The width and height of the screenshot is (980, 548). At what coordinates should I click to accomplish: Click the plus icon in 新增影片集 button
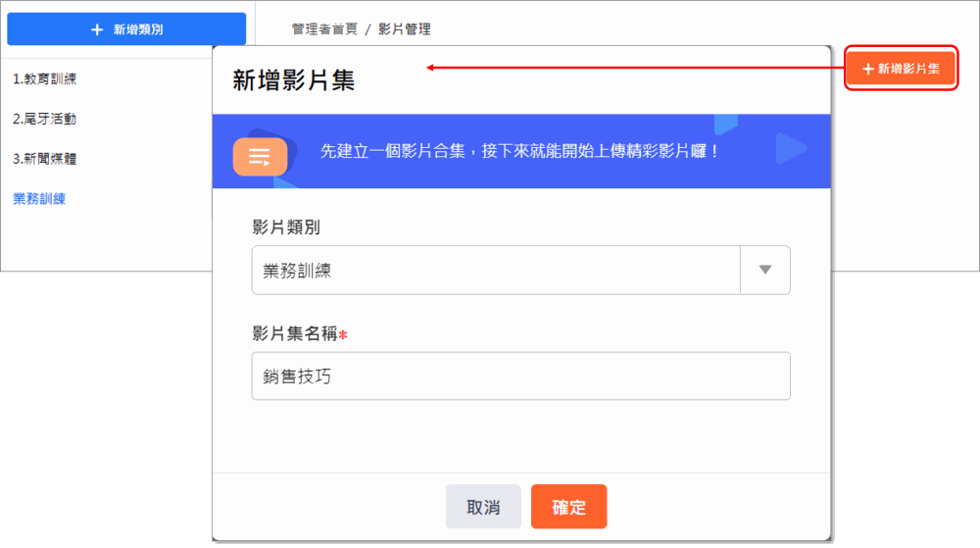pos(867,69)
